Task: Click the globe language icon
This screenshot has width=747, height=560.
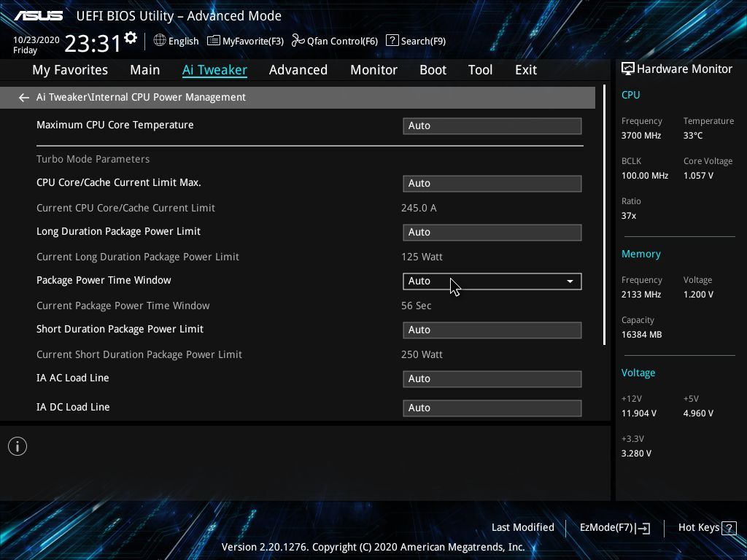Action: pos(160,41)
